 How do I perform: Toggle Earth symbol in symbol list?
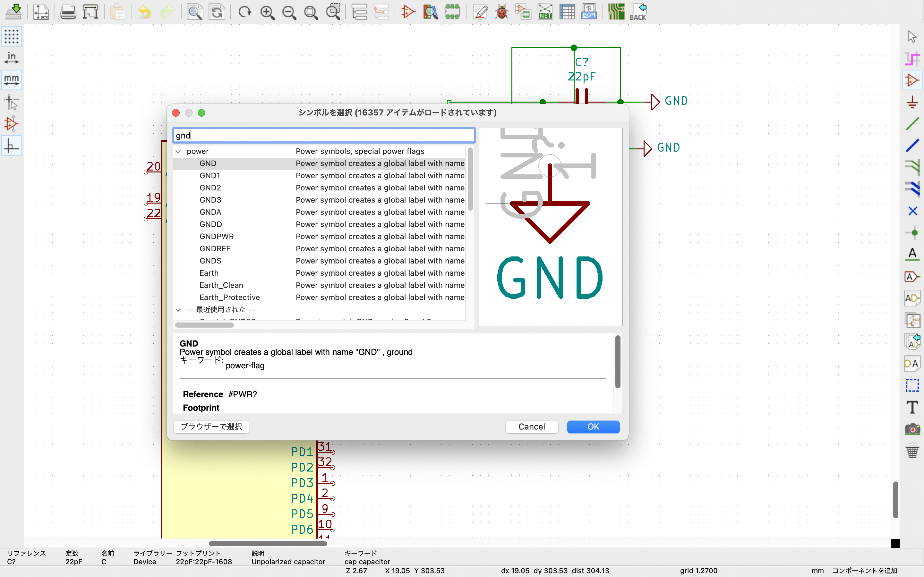pos(208,272)
